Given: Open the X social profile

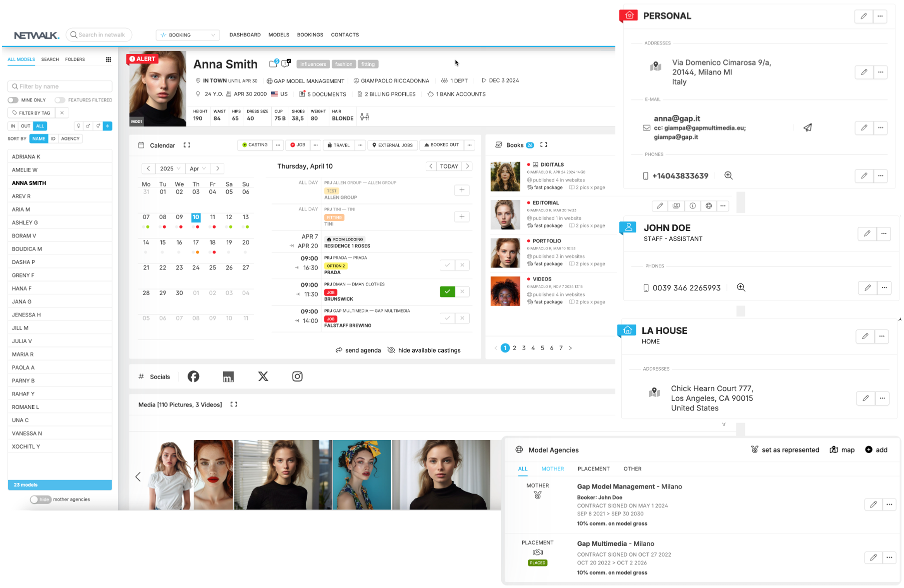Looking at the screenshot, I should (263, 376).
